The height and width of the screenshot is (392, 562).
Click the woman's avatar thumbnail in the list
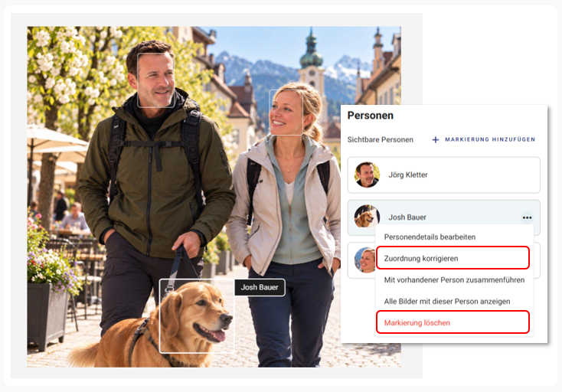[x=365, y=260]
